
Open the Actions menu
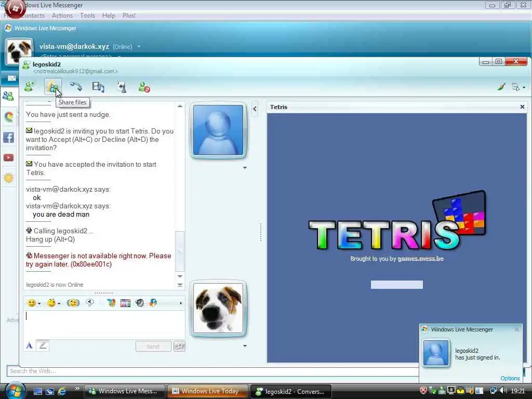click(x=62, y=16)
